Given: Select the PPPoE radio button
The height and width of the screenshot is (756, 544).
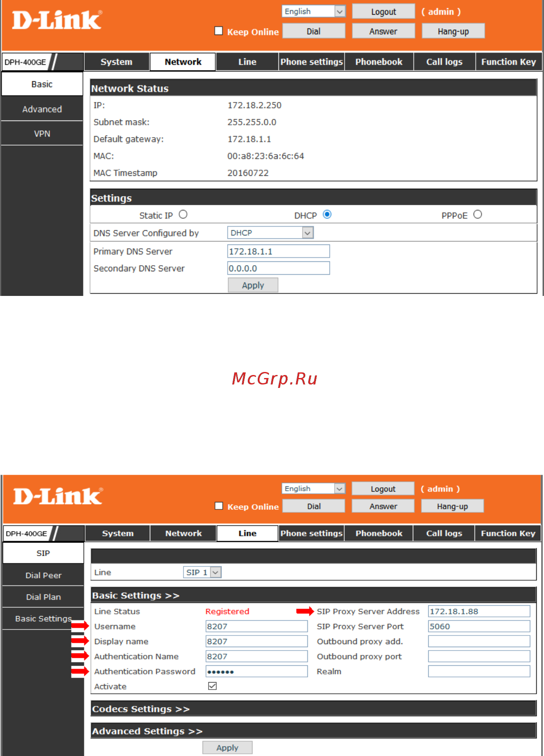Looking at the screenshot, I should 478,214.
